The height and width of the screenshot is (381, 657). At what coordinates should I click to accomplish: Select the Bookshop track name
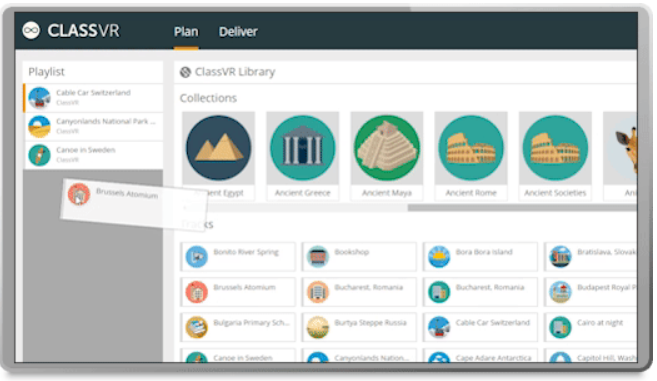pyautogui.click(x=352, y=252)
